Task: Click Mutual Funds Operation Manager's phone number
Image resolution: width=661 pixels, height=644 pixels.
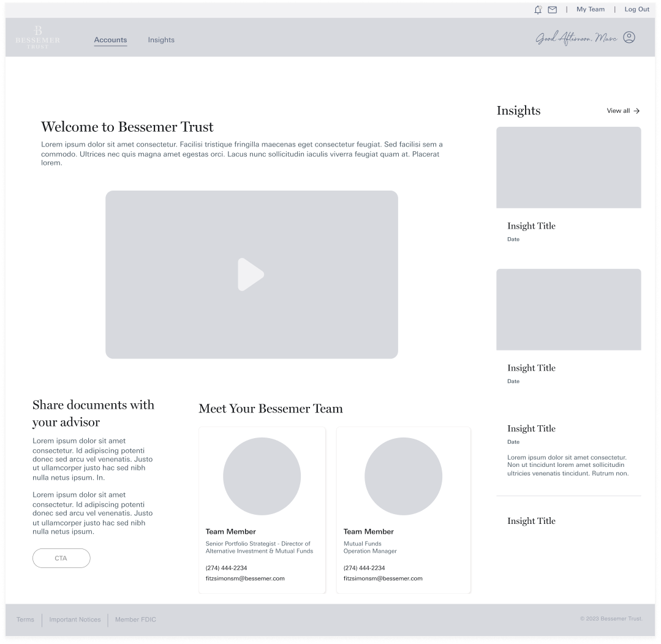Action: pyautogui.click(x=364, y=568)
